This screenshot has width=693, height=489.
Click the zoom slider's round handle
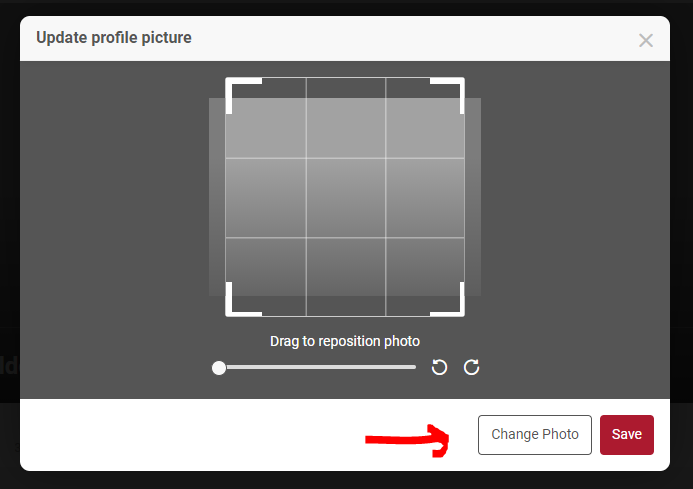(219, 368)
